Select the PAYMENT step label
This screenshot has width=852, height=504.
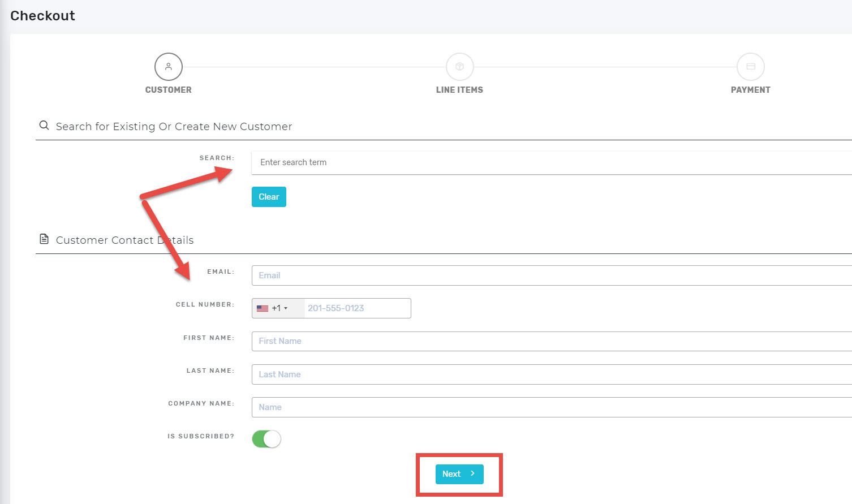pos(751,90)
